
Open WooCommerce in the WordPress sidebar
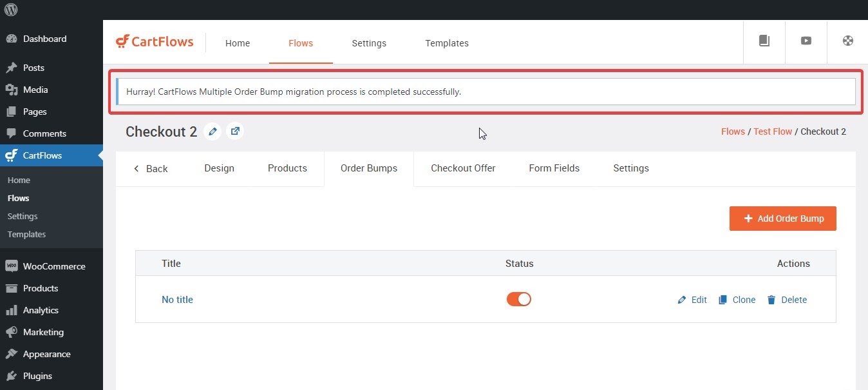click(53, 266)
